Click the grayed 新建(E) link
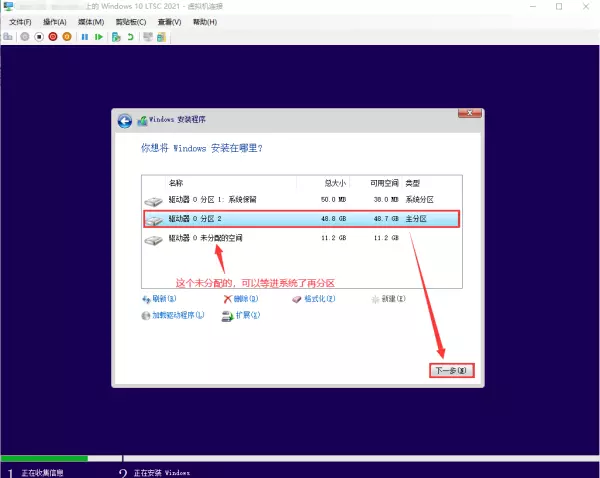This screenshot has height=478, width=600. point(393,299)
